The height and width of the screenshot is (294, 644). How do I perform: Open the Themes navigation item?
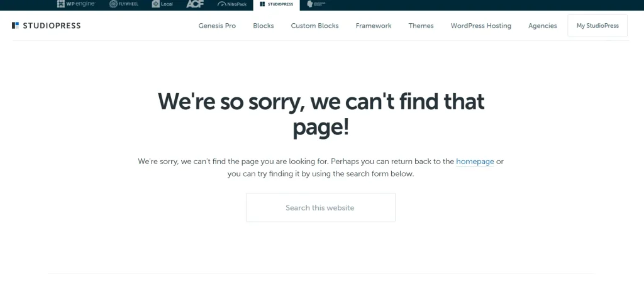(421, 25)
